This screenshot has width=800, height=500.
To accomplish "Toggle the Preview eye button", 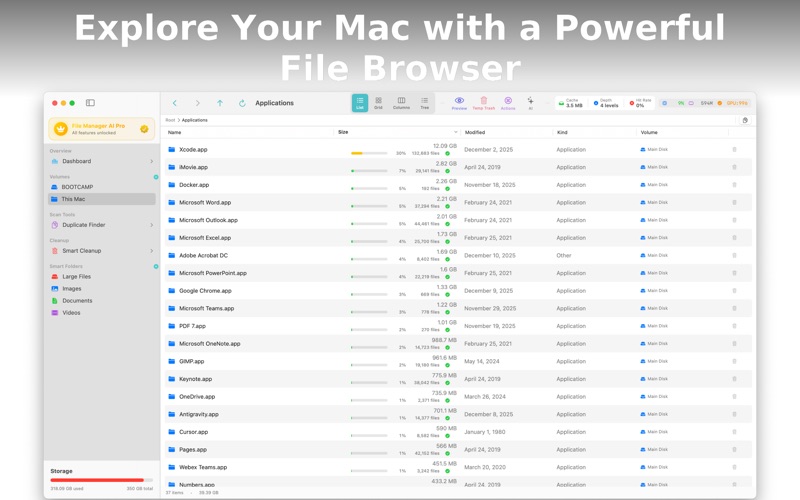I will coord(459,103).
